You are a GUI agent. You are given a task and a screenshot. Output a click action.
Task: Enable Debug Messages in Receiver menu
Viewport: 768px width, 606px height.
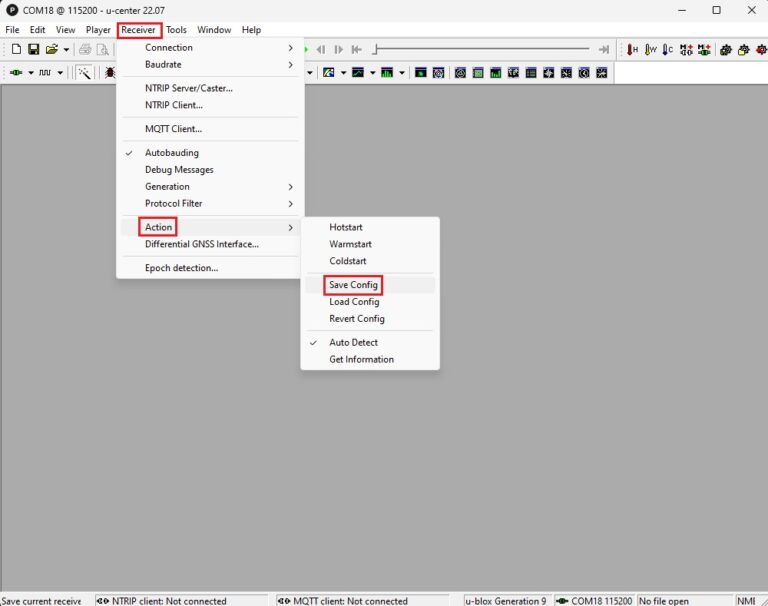pos(179,170)
